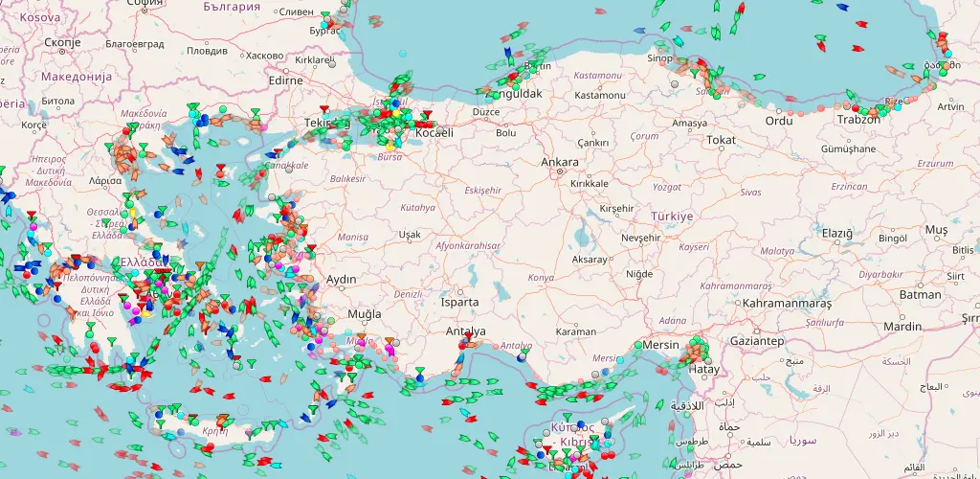
Task: Click the Ankara city label
Action: click(559, 162)
